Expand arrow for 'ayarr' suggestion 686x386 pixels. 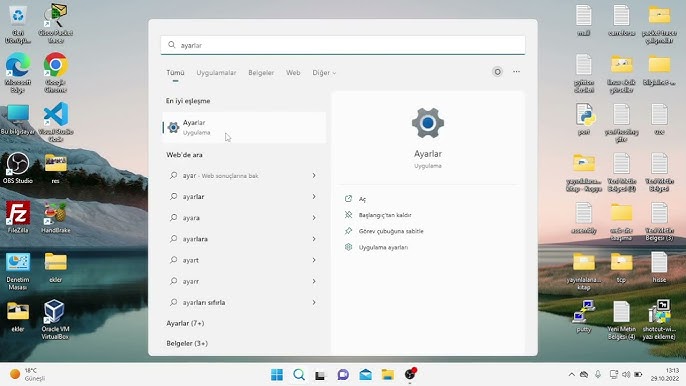tap(314, 281)
